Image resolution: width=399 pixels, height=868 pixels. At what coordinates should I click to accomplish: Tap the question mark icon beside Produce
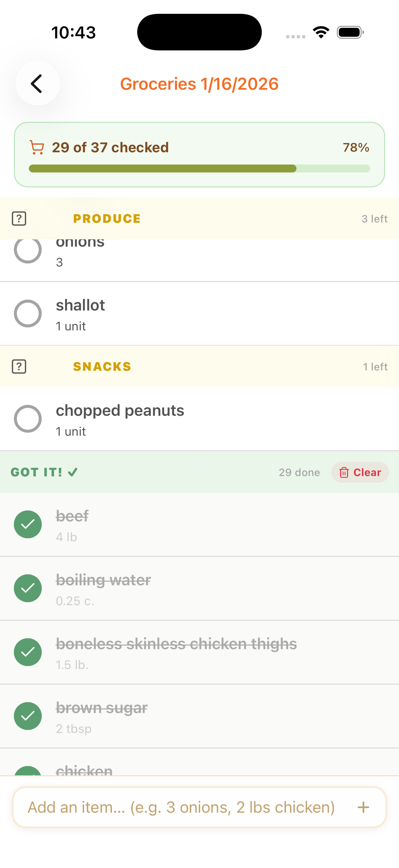(x=19, y=219)
